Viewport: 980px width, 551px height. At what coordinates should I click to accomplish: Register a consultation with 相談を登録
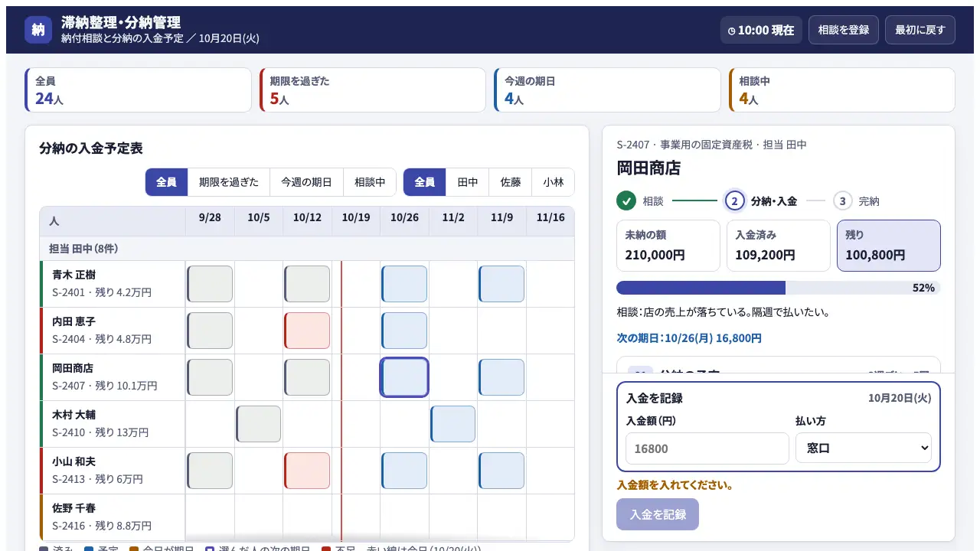(x=844, y=30)
